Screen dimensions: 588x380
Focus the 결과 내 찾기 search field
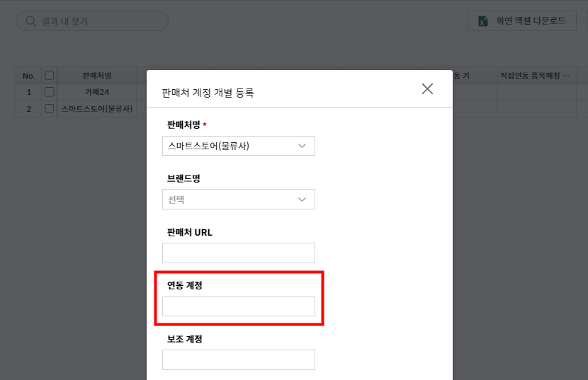pos(99,21)
